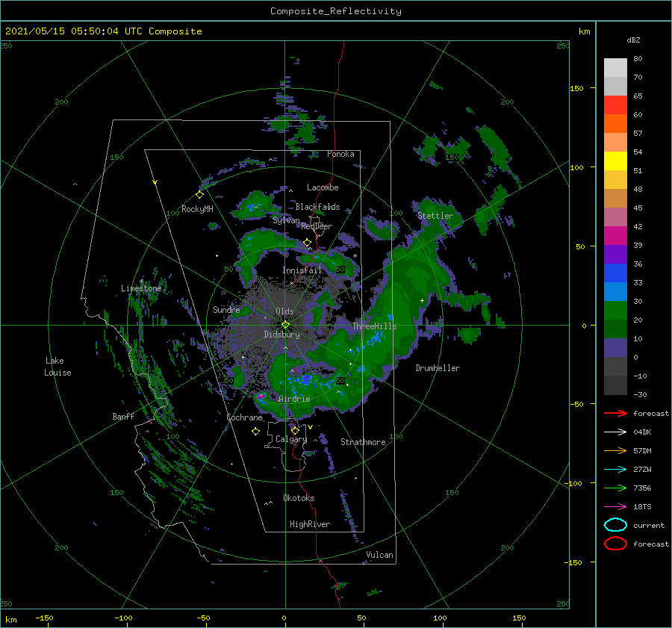Click the Banff label
The width and height of the screenshot is (672, 628).
click(x=123, y=416)
